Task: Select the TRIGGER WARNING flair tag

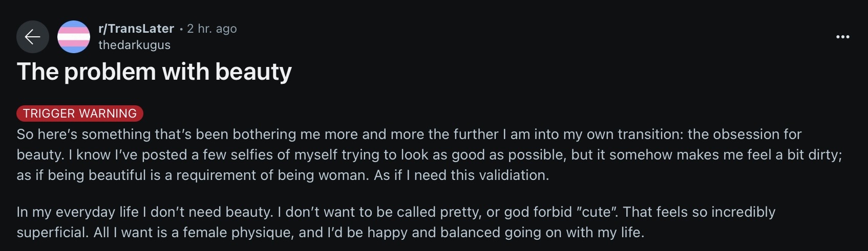Action: click(x=80, y=113)
